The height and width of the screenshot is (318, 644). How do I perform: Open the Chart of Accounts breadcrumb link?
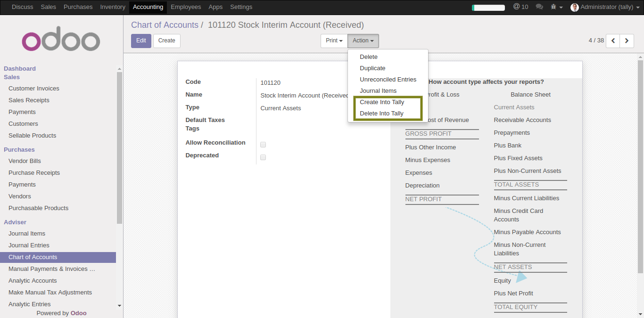(x=165, y=25)
